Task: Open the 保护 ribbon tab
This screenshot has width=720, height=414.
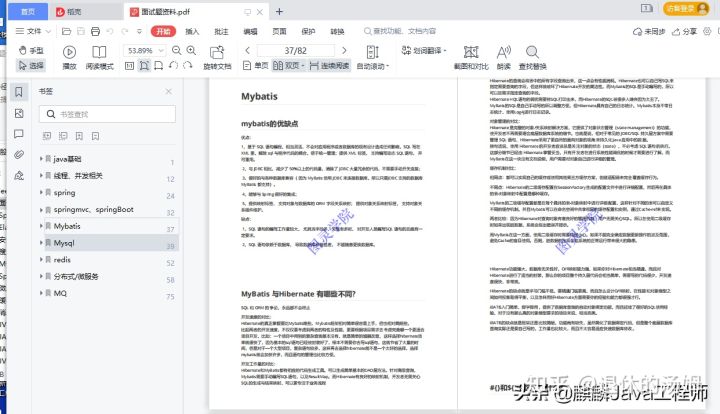Action: coord(308,31)
